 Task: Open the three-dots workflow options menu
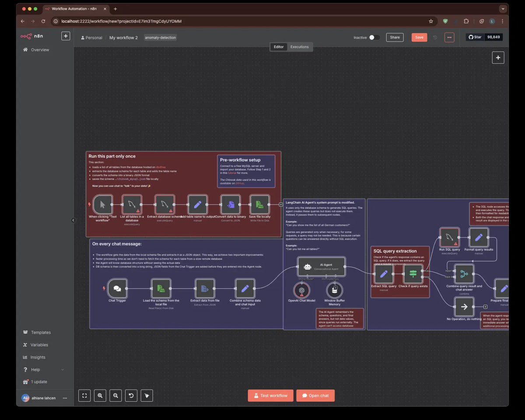point(449,37)
